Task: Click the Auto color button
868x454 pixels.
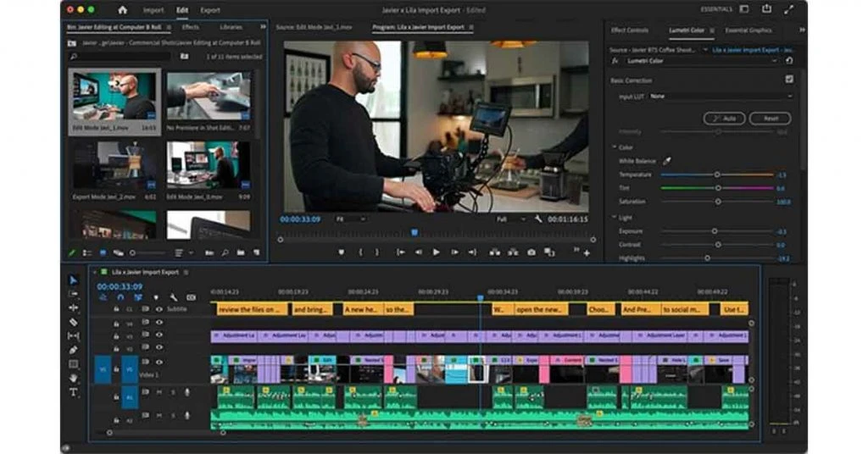Action: coord(724,119)
